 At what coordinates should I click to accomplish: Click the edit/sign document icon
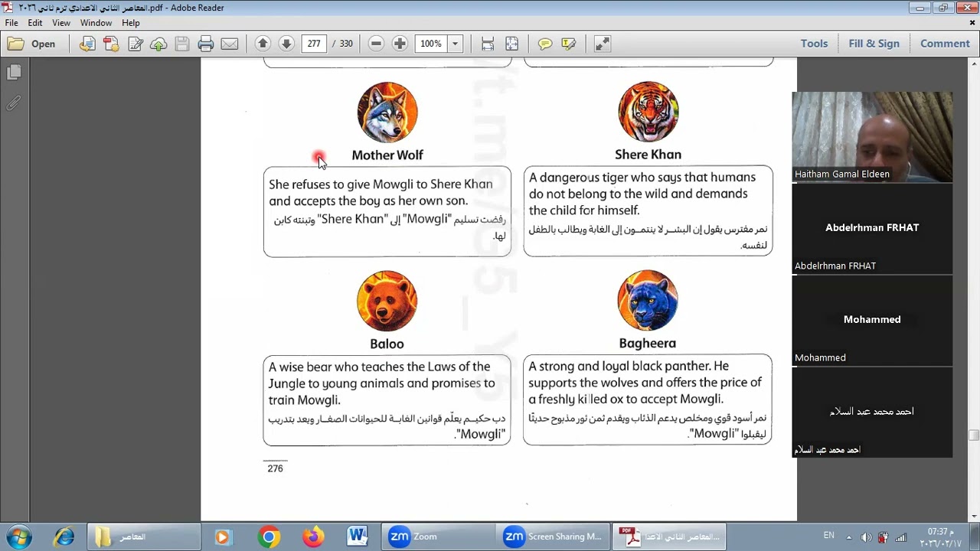click(x=136, y=44)
